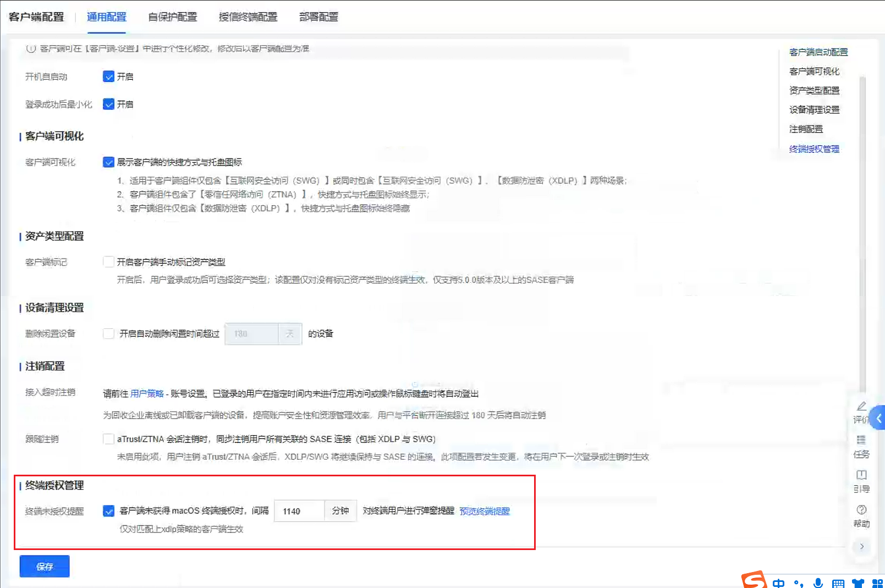Switch to the 自保护配置 tab

[x=173, y=17]
